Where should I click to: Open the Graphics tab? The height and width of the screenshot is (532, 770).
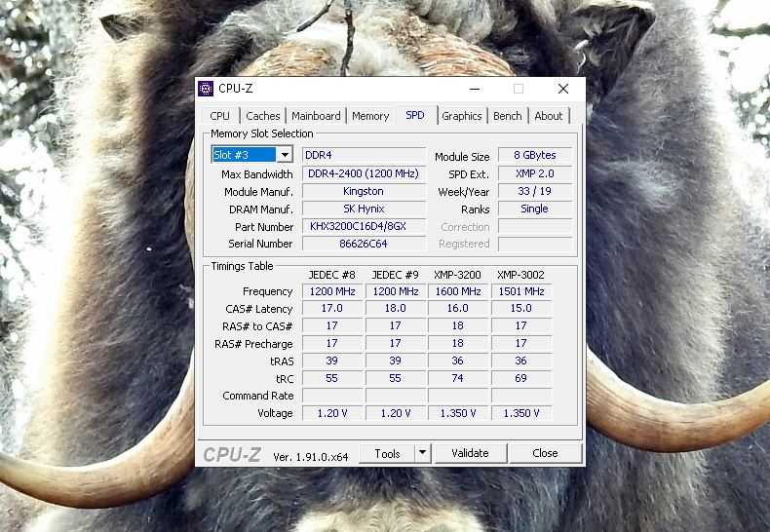pos(462,116)
